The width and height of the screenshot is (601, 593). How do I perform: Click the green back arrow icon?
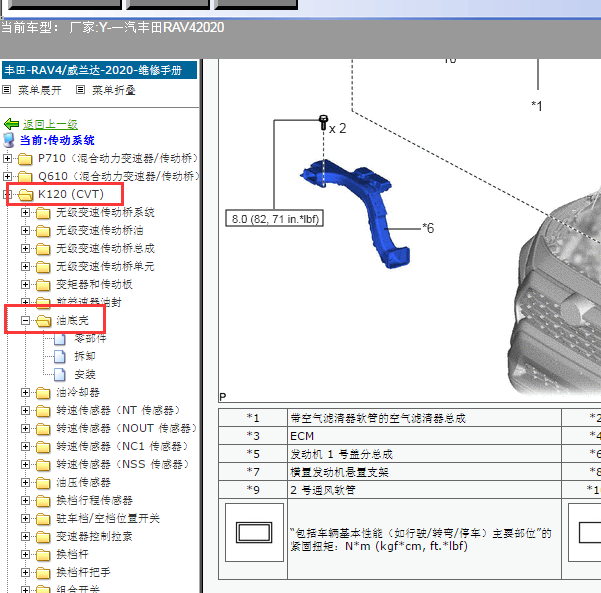11,124
